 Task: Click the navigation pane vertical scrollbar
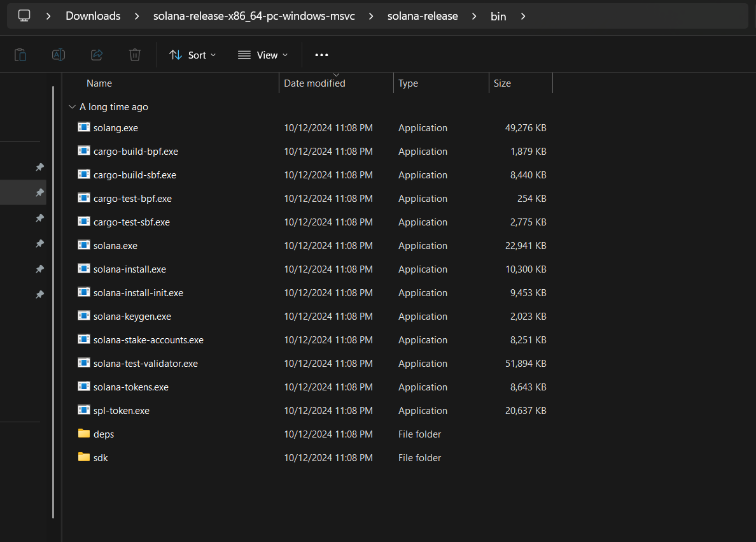tap(53, 299)
